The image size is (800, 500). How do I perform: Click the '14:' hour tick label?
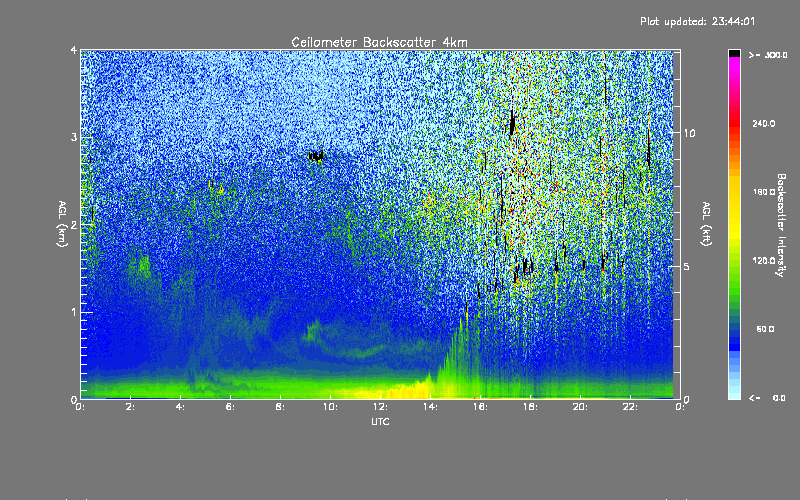430,407
